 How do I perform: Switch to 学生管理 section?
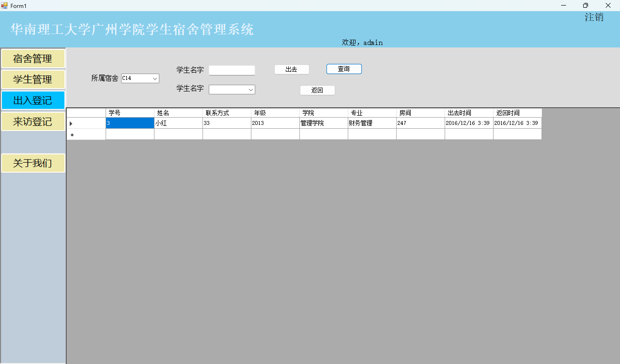tap(33, 79)
